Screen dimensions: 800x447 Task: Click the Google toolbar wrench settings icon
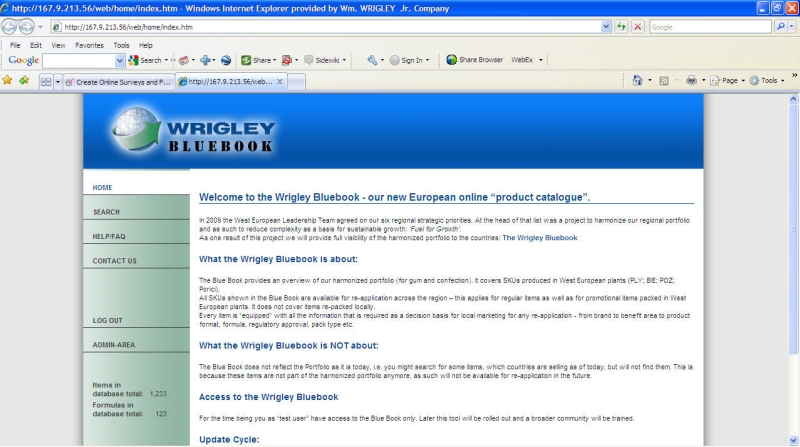pos(372,60)
